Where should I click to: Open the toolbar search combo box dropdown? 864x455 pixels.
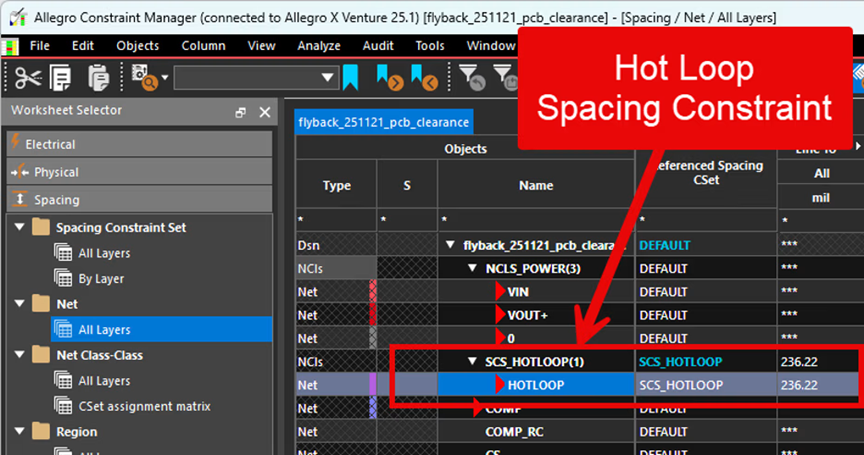(x=327, y=78)
